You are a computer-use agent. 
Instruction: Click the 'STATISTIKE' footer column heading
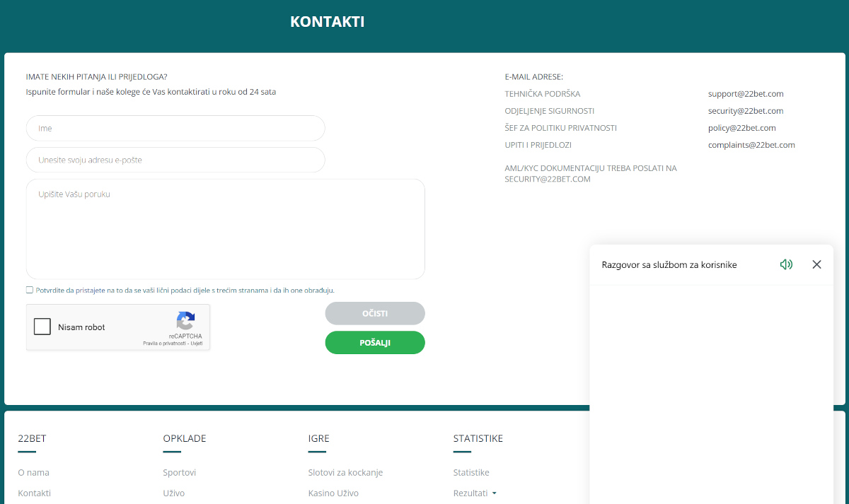click(478, 438)
